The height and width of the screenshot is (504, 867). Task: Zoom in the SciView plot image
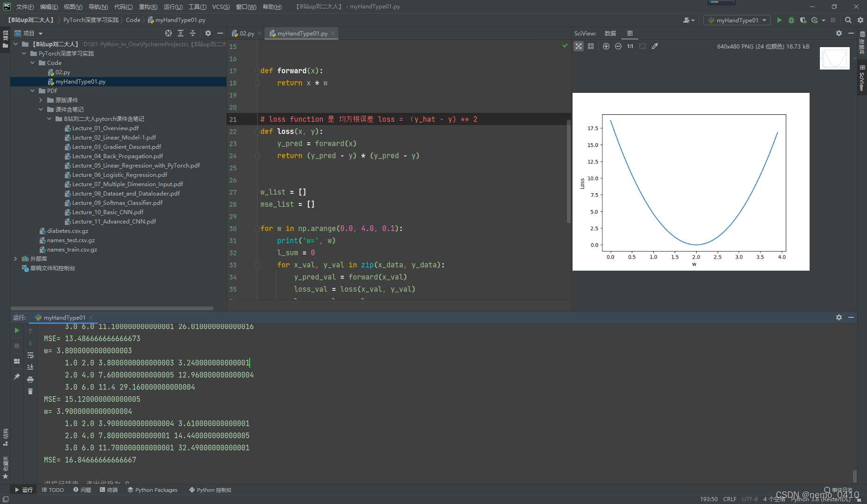(606, 46)
